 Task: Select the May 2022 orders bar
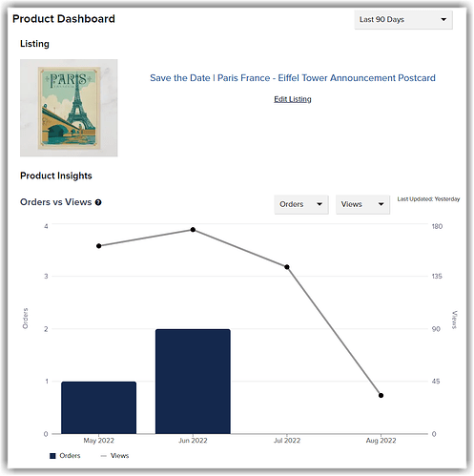99,407
